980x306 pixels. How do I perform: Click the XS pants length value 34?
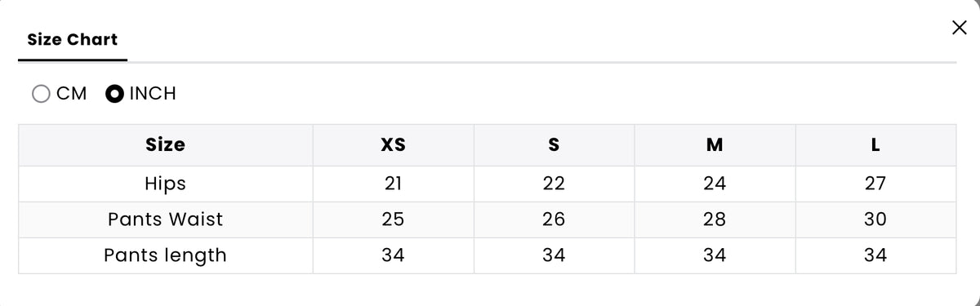click(x=393, y=255)
